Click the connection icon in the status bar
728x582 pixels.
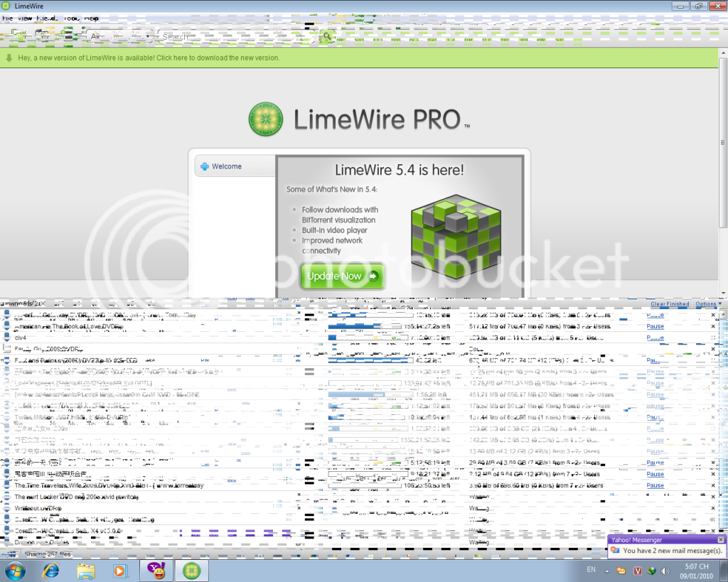tap(11, 554)
